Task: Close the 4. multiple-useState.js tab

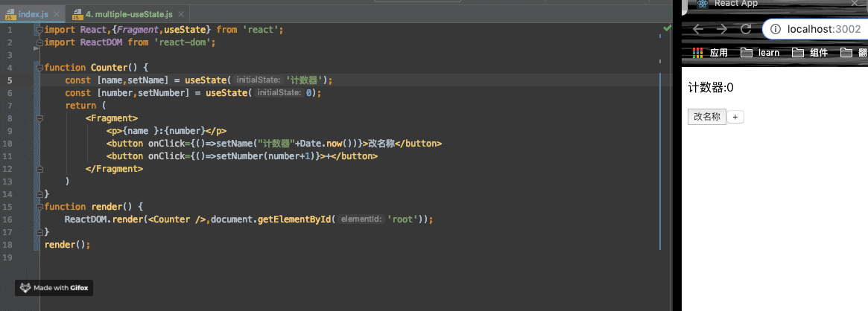Action: tap(182, 14)
